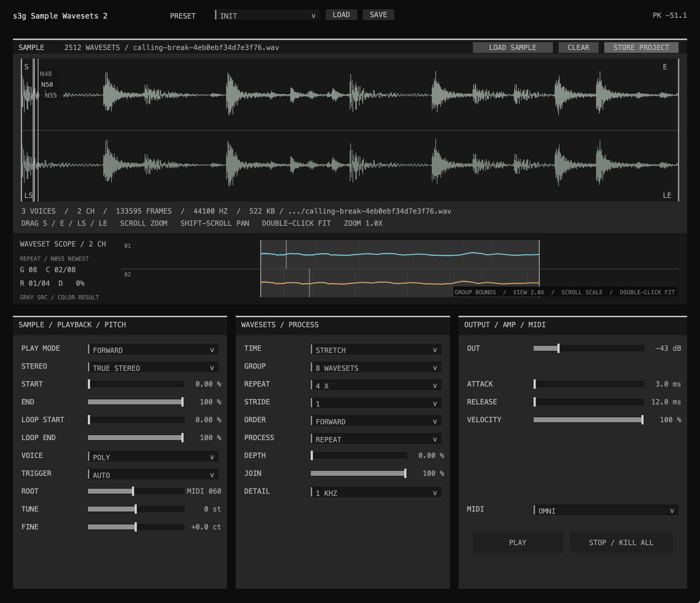700x603 pixels.
Task: Click the LS loop start marker
Action: pyautogui.click(x=28, y=195)
